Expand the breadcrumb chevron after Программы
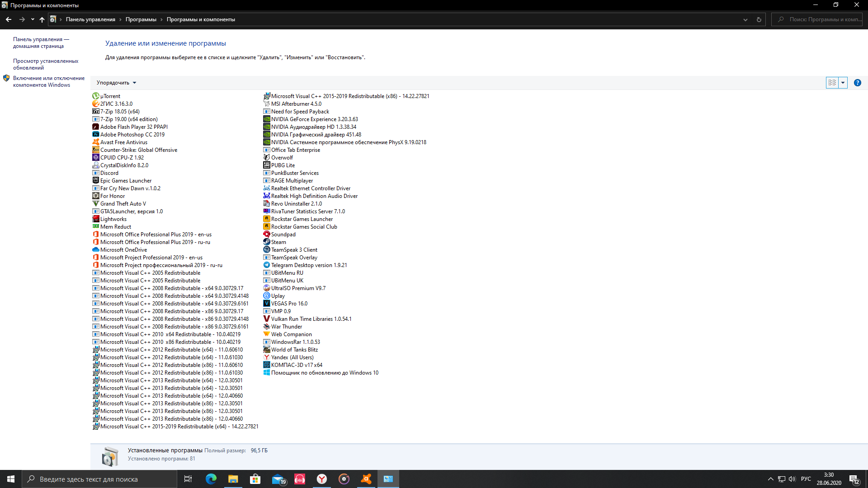Viewport: 868px width, 488px height. [x=161, y=19]
